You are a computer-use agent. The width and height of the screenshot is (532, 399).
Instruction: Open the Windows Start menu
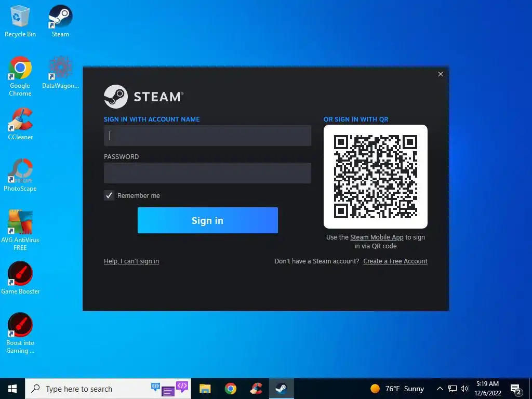[12, 389]
